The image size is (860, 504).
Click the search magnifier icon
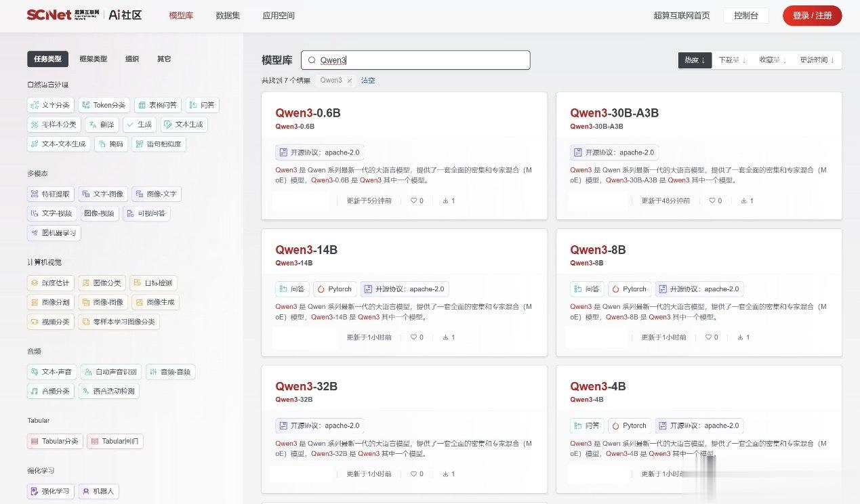point(312,60)
